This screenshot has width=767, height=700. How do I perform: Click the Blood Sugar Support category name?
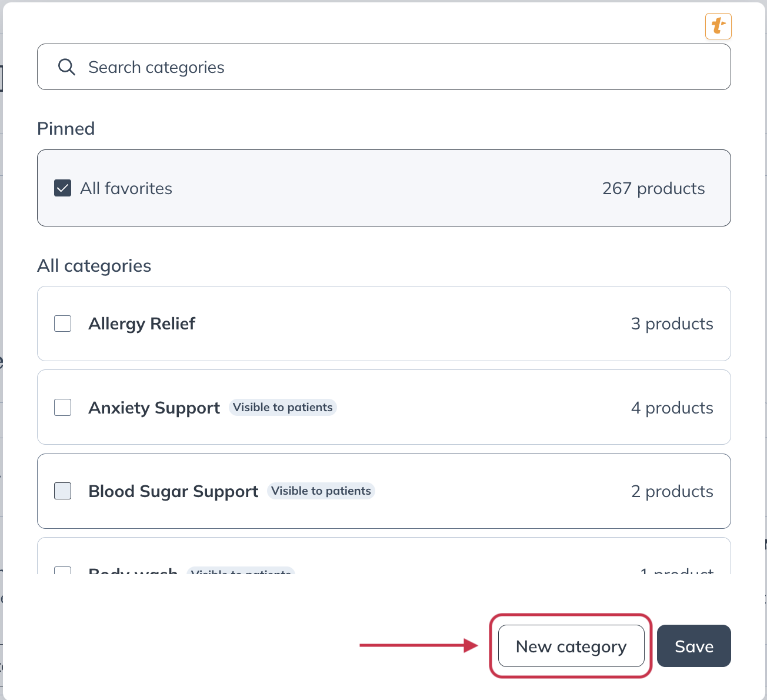click(174, 491)
